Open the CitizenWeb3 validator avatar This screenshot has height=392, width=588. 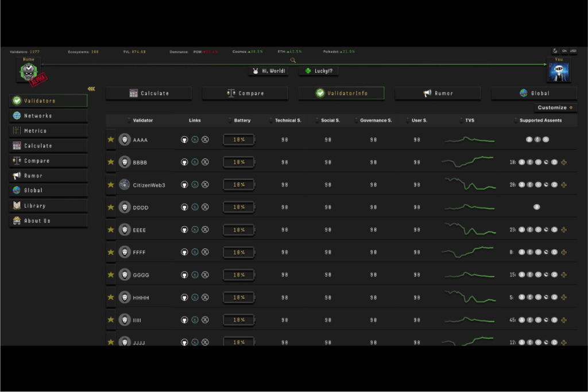point(125,185)
